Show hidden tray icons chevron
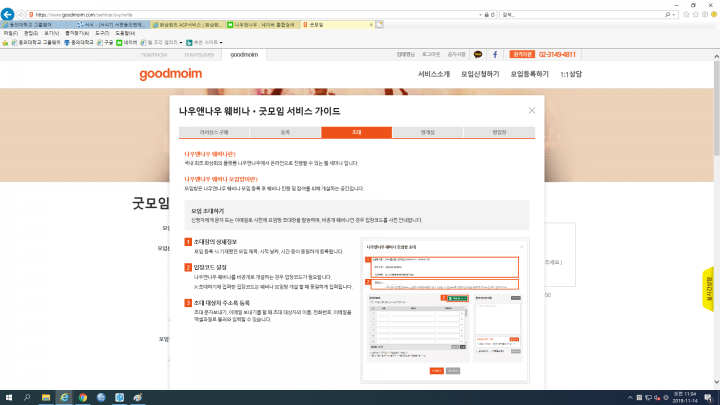 [x=630, y=398]
